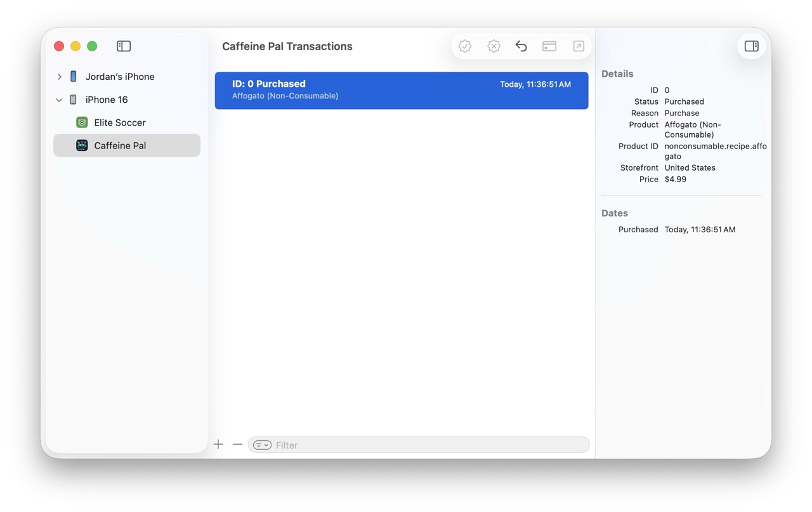The width and height of the screenshot is (812, 512).
Task: Click the refund transaction arrow icon
Action: click(521, 46)
